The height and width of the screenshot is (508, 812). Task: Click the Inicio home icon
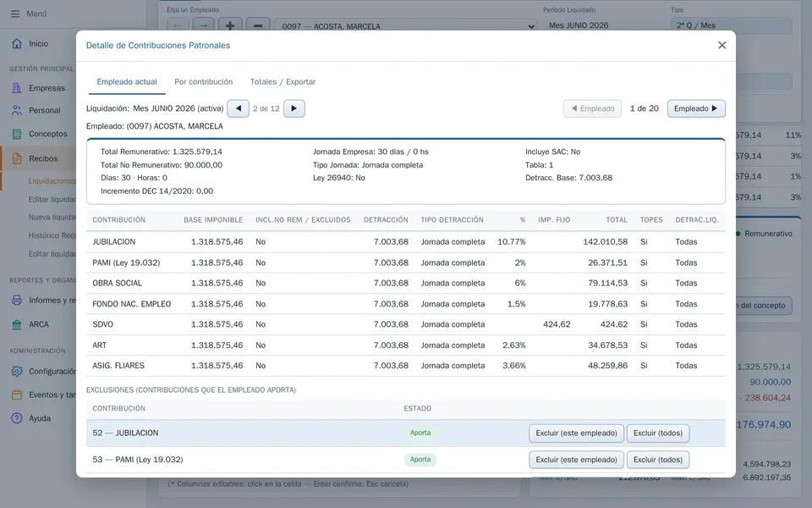point(17,43)
